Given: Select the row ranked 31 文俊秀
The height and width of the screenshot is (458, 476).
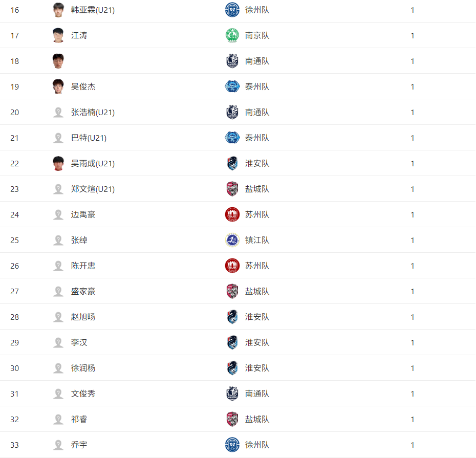Looking at the screenshot, I should 237,394.
